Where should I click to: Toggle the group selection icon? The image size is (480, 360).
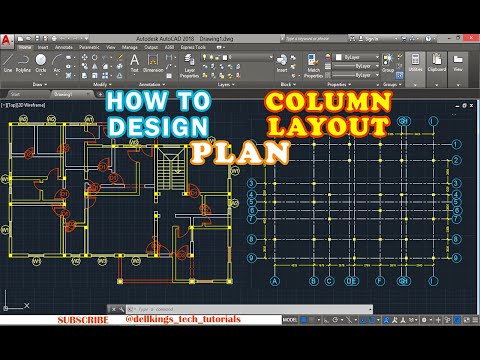click(x=400, y=76)
